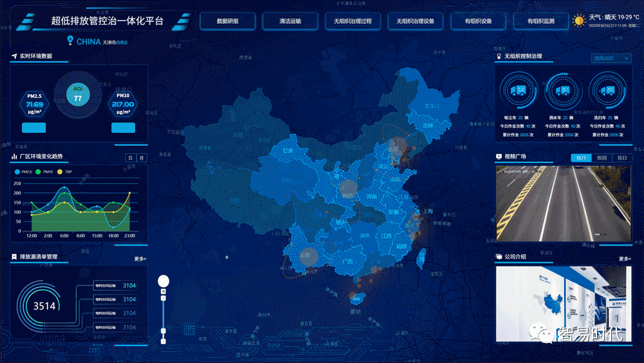Click the map pan direction control
The image size is (644, 363).
point(164,281)
